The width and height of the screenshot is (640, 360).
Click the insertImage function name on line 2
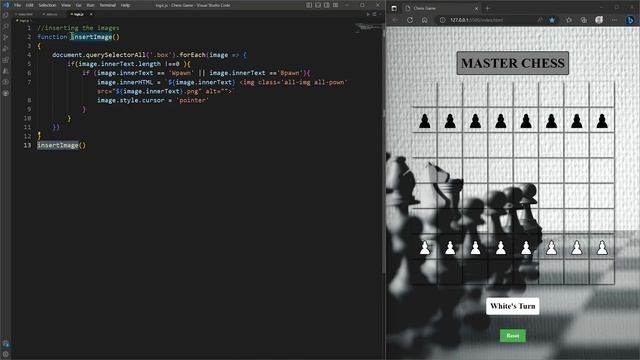pyautogui.click(x=91, y=37)
